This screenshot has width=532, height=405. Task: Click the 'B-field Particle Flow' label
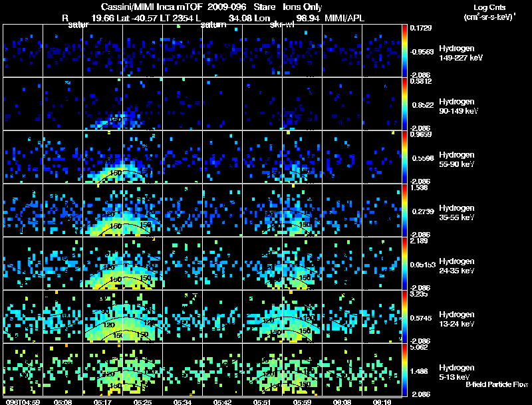497,384
